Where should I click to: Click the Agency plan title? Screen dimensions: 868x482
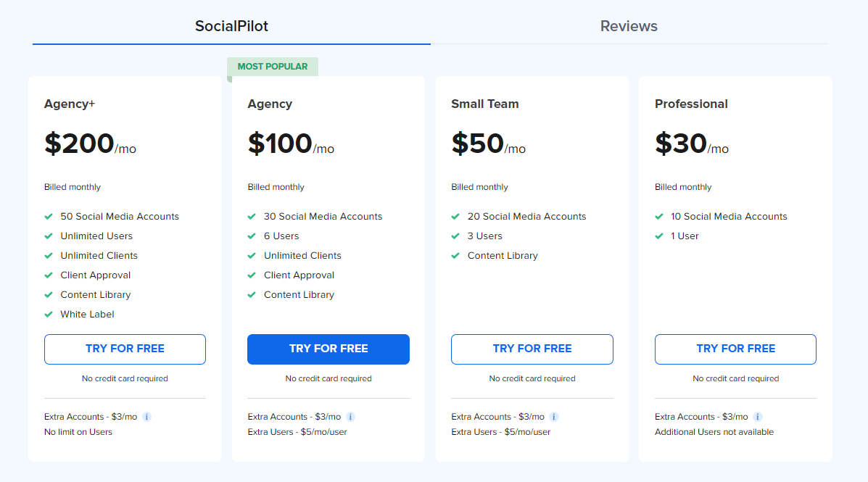pos(270,104)
